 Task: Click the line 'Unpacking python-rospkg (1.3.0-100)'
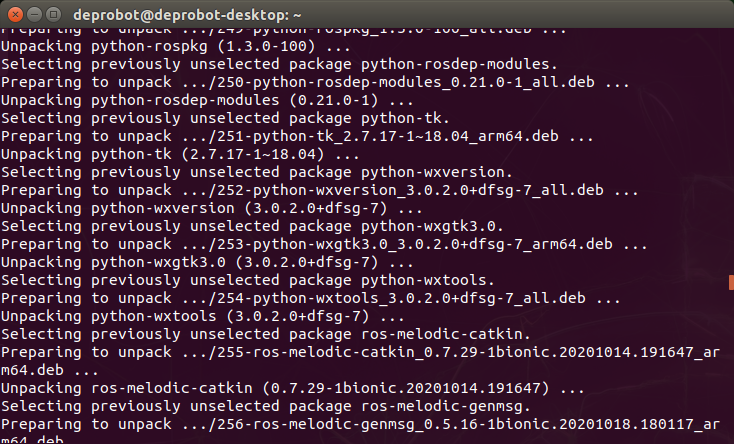pos(176,46)
